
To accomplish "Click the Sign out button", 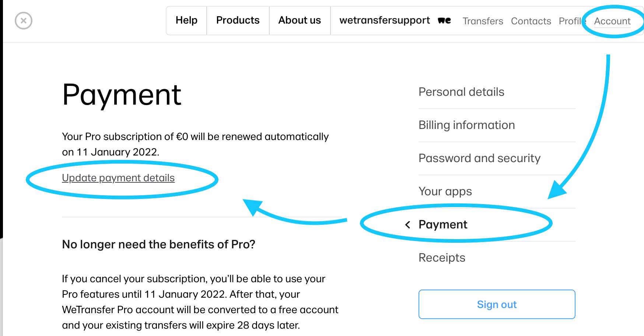I will pyautogui.click(x=497, y=304).
